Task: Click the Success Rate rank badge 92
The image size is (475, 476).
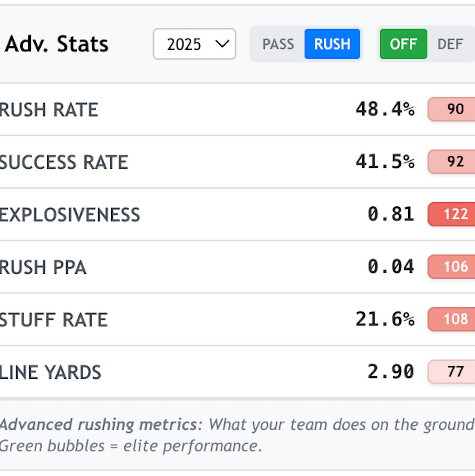Action: (x=455, y=162)
